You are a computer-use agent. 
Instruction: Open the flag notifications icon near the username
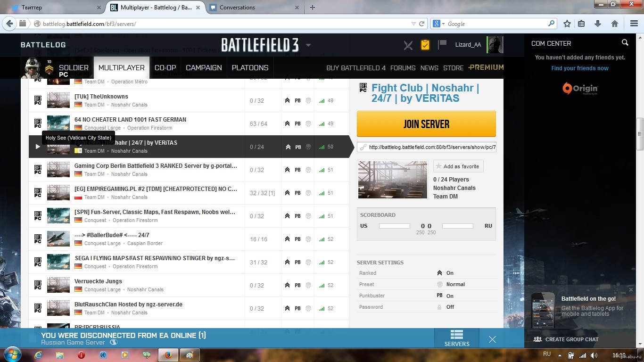[442, 44]
